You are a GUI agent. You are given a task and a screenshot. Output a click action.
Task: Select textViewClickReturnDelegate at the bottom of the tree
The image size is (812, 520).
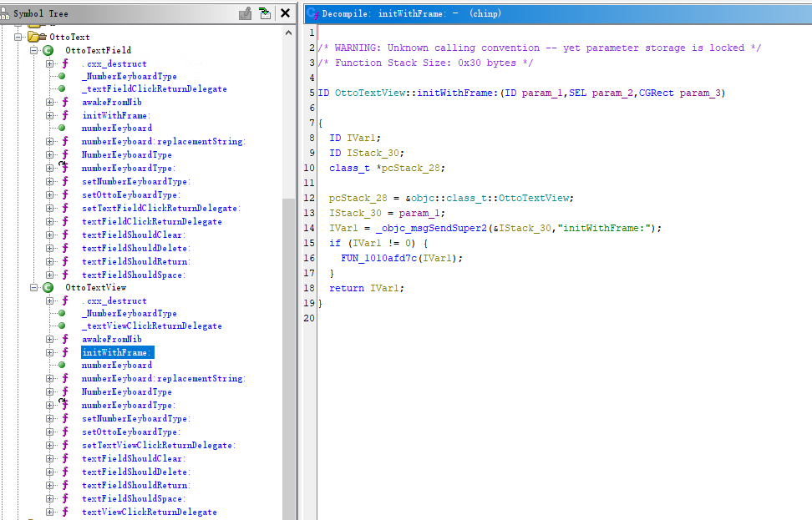click(149, 512)
